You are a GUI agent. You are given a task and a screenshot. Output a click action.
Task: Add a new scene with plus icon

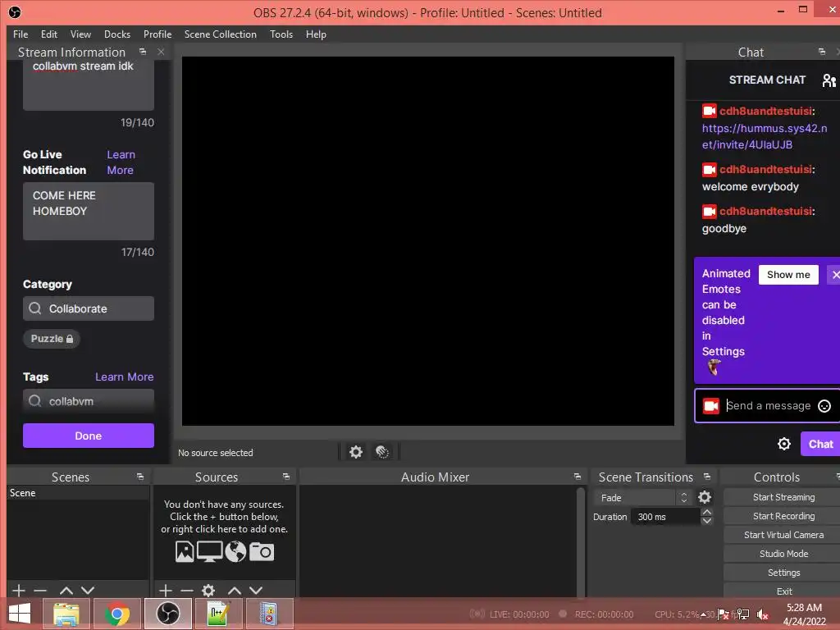point(19,591)
